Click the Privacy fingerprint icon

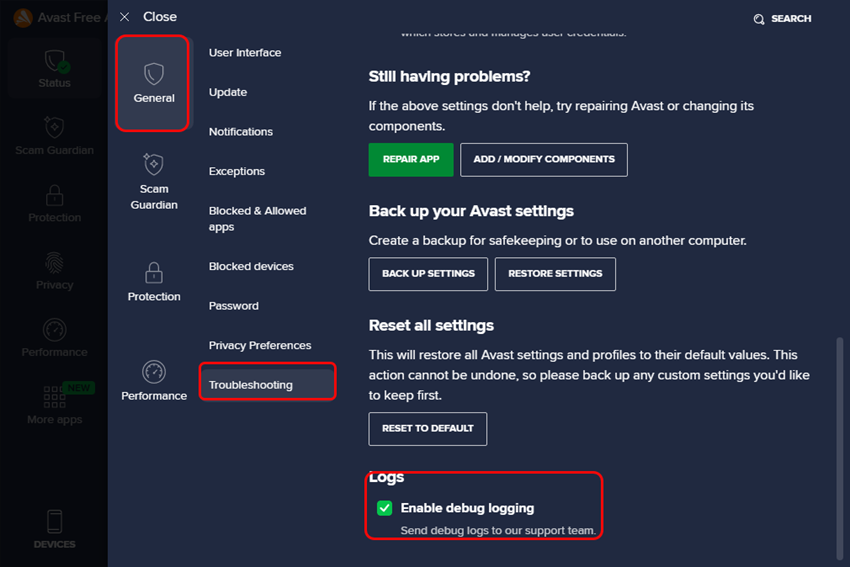54,263
